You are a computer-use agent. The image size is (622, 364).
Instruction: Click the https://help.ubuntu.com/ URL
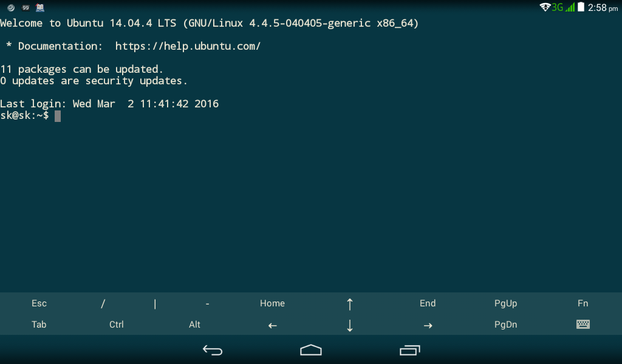click(188, 46)
